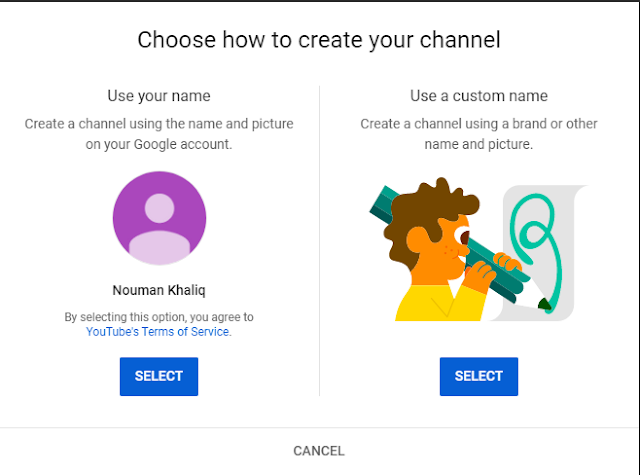This screenshot has width=640, height=475.
Task: Click the head silhouette inside the avatar
Action: pos(160,208)
